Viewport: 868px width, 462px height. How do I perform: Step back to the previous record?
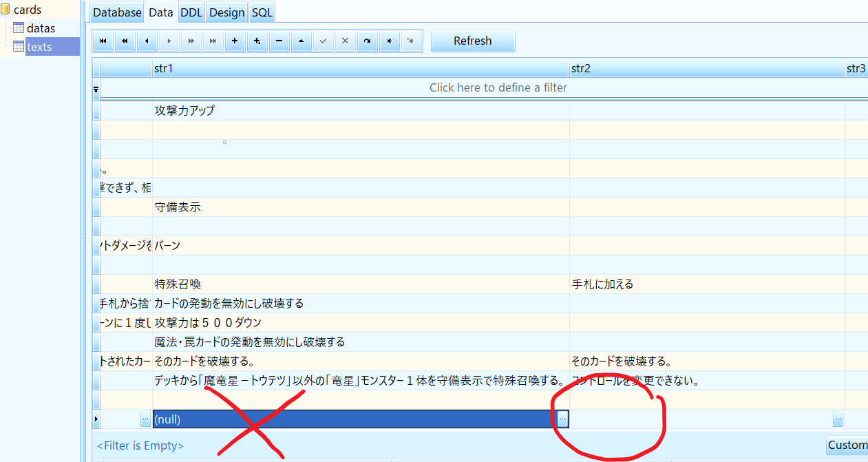pyautogui.click(x=147, y=41)
